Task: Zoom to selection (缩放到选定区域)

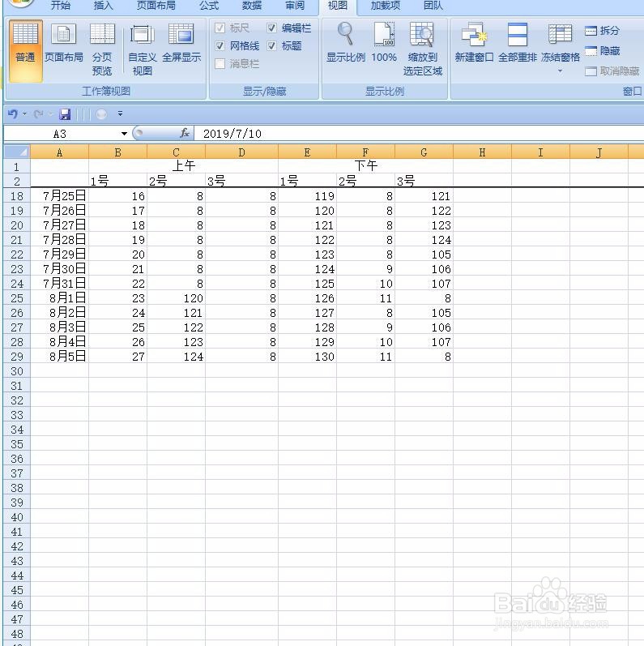Action: pos(423,49)
